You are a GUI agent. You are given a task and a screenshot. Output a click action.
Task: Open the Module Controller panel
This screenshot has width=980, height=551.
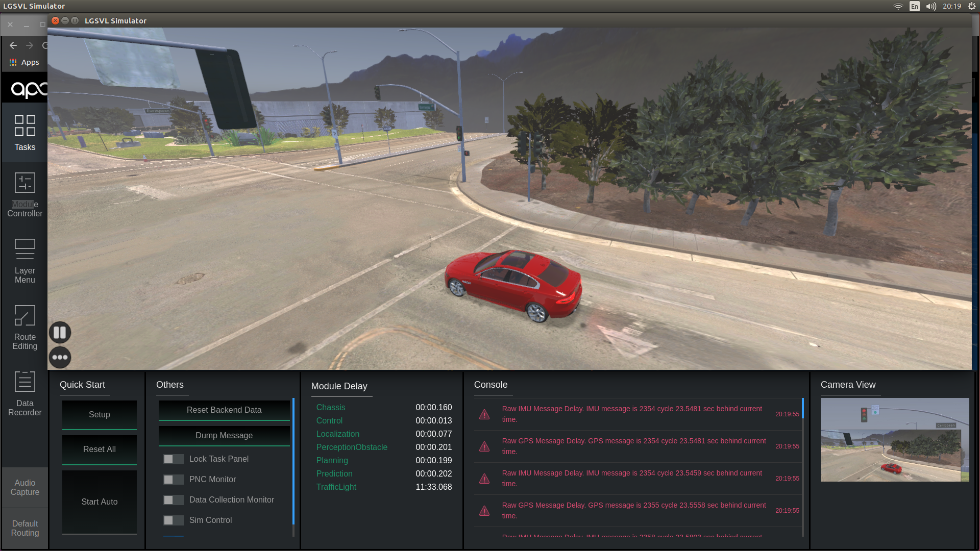(24, 195)
